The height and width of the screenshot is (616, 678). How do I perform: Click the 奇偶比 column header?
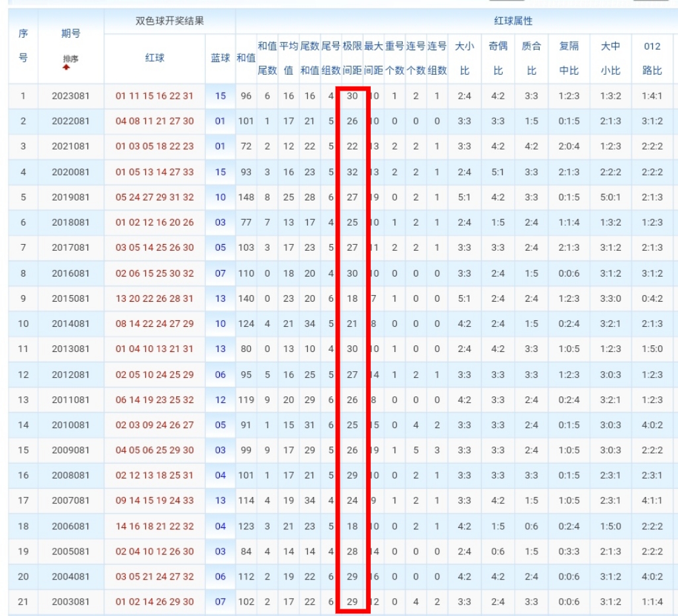[498, 58]
